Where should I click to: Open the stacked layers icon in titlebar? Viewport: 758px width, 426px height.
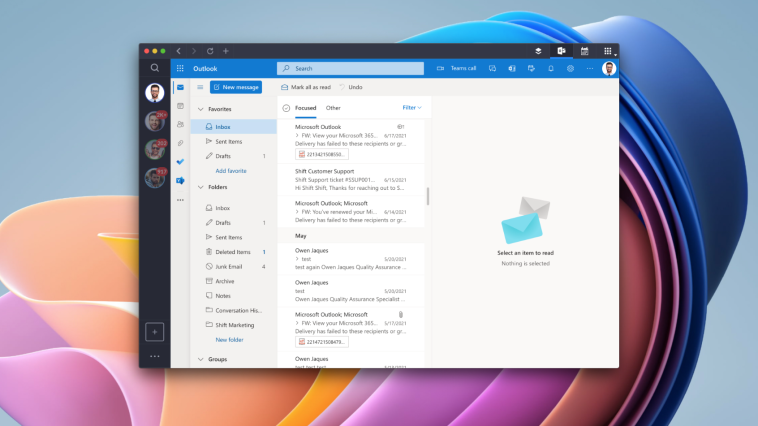(x=538, y=51)
